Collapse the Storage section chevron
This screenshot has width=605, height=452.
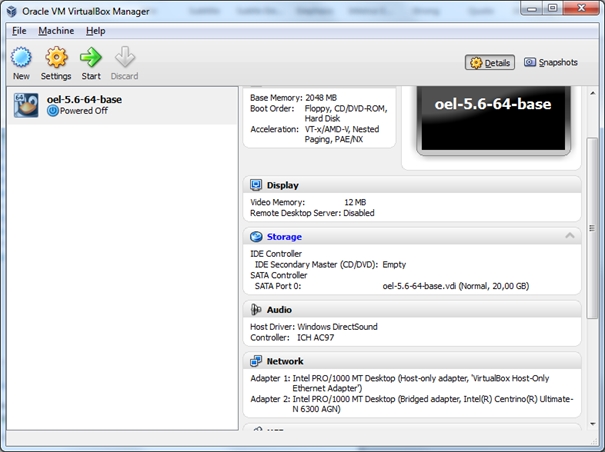coord(570,235)
